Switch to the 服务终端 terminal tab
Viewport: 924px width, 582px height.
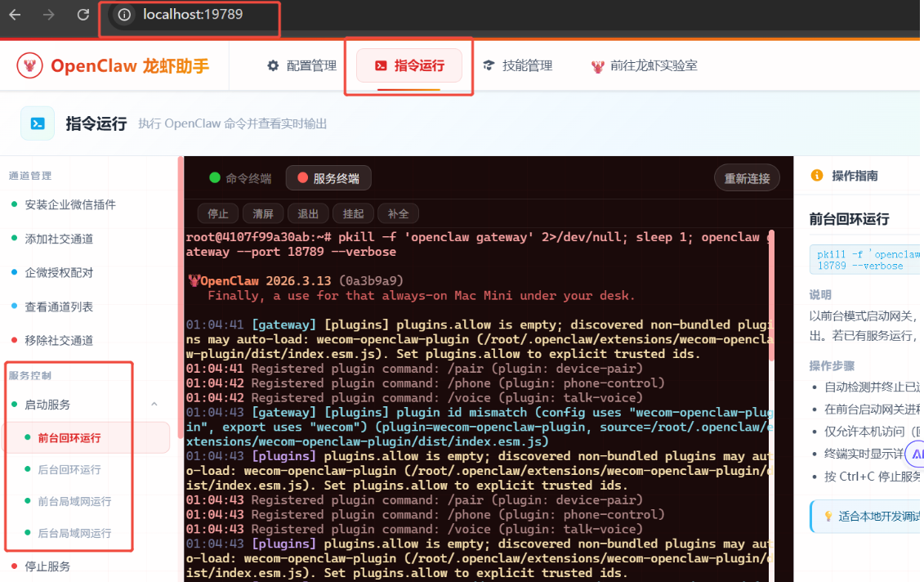pyautogui.click(x=328, y=178)
